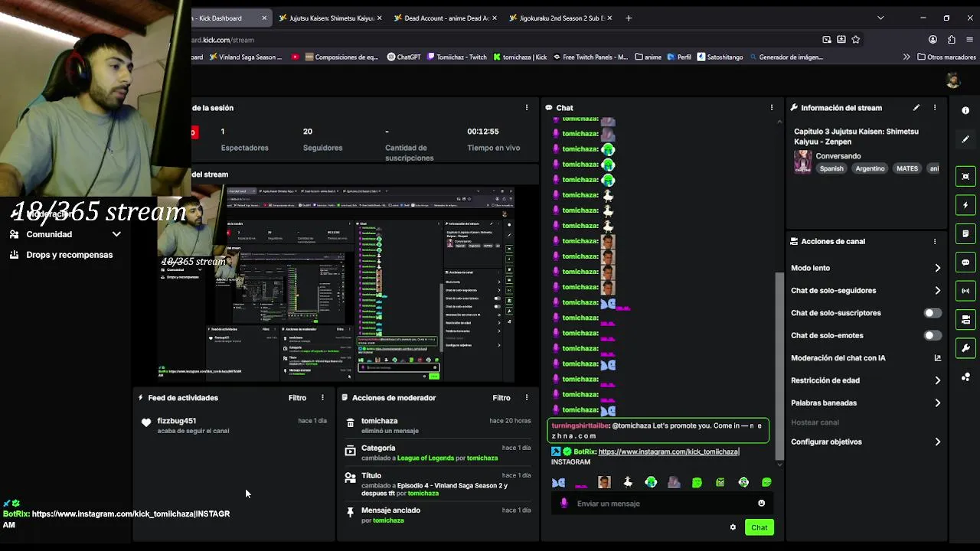
Task: Focus the Enviar un mensaje input
Action: tap(662, 504)
